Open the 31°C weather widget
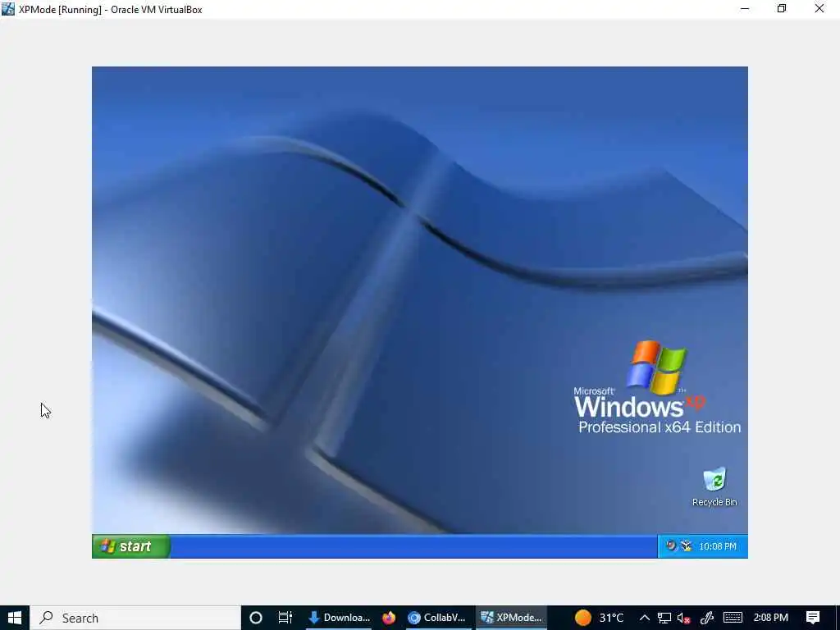Viewport: 840px width, 630px height. [x=599, y=618]
